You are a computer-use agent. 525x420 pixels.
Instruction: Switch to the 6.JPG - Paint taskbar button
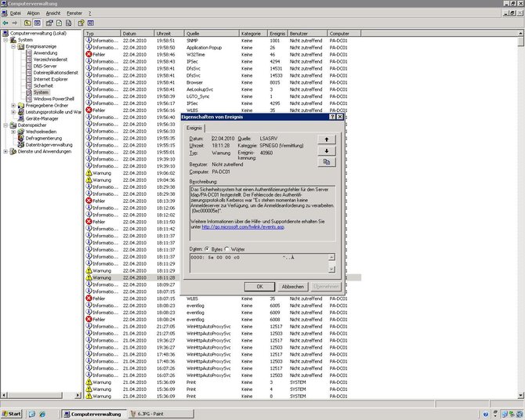[x=161, y=414]
